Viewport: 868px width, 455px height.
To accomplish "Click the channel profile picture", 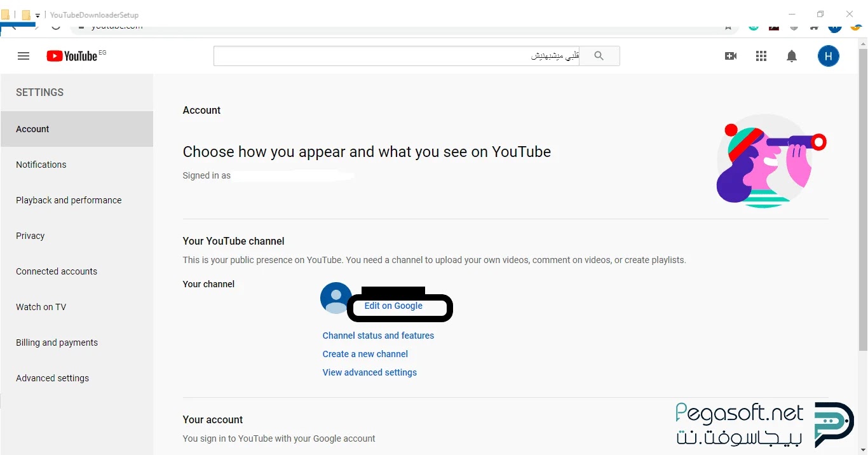I will pos(336,298).
